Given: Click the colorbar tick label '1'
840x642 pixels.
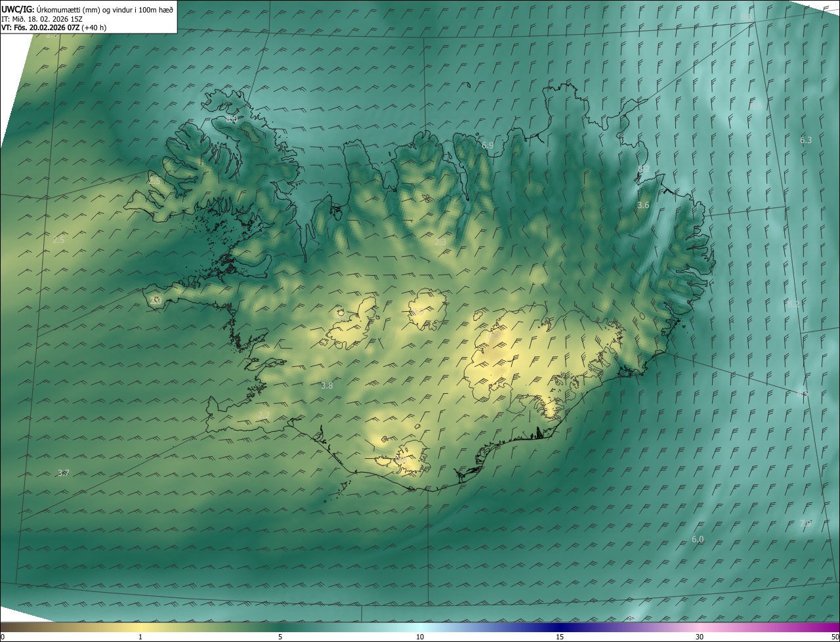Looking at the screenshot, I should coord(140,637).
